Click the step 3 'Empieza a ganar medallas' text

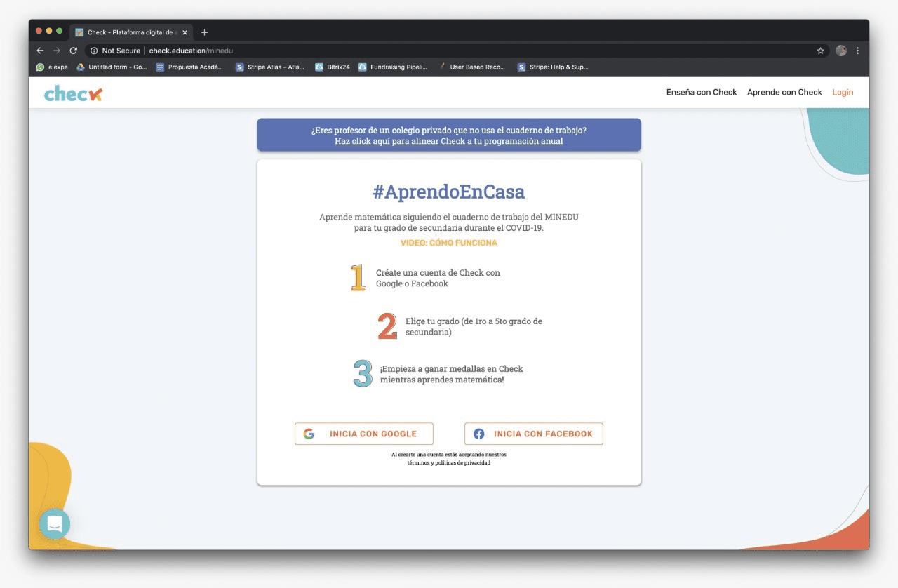[x=452, y=374]
